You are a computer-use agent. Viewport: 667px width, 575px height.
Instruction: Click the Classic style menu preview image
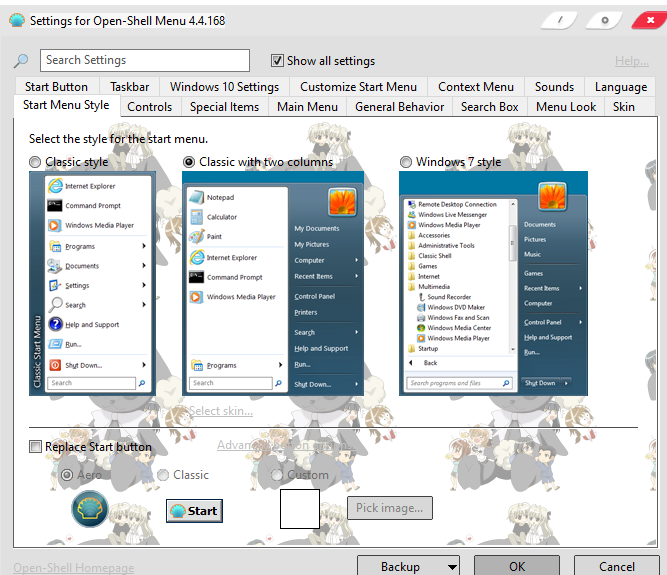90,282
